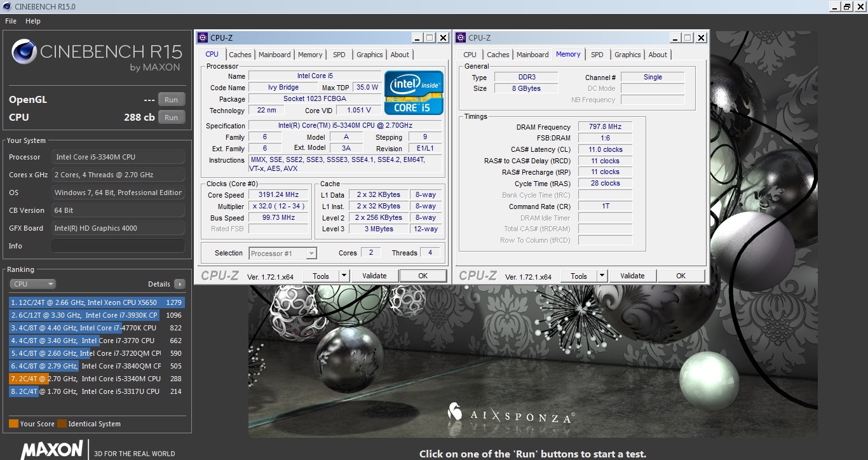Screen dimensions: 868x460
Task: Minimize the right CPU-Z window
Action: [x=675, y=37]
